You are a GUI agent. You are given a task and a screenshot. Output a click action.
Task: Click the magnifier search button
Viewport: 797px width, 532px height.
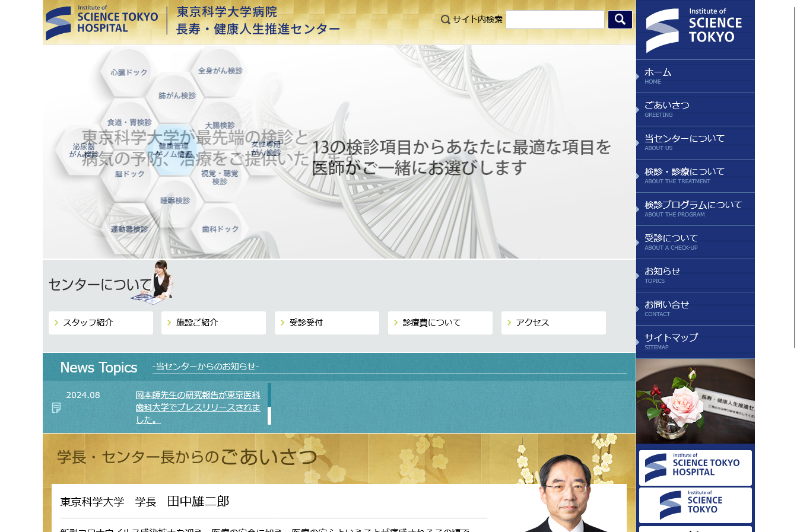pos(620,20)
